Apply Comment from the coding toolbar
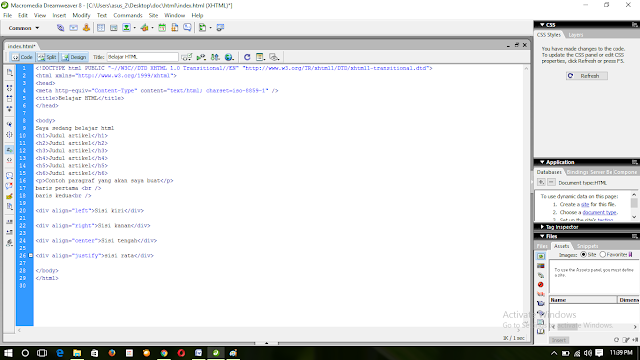The image size is (640, 360). coord(9,176)
